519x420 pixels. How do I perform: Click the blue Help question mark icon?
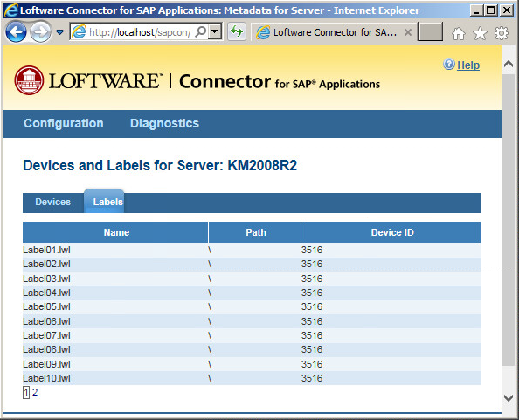point(449,64)
